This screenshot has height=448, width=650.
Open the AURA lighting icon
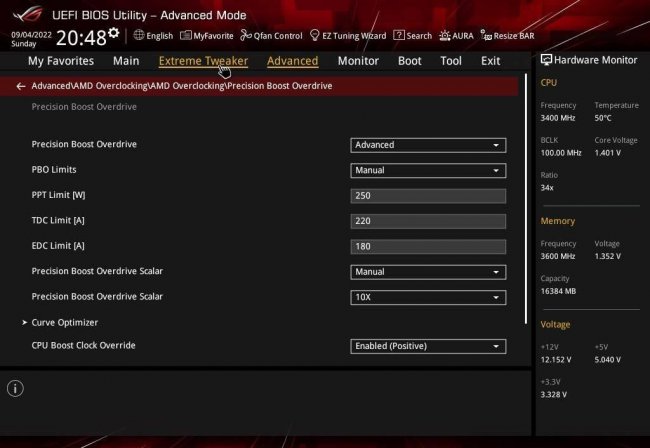tap(444, 36)
